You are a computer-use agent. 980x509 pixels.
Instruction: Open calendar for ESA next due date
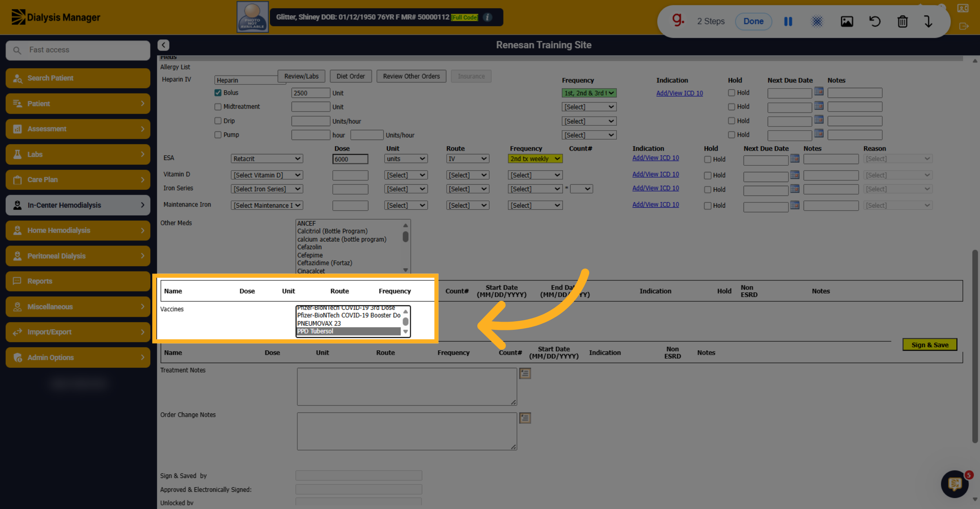pos(795,158)
